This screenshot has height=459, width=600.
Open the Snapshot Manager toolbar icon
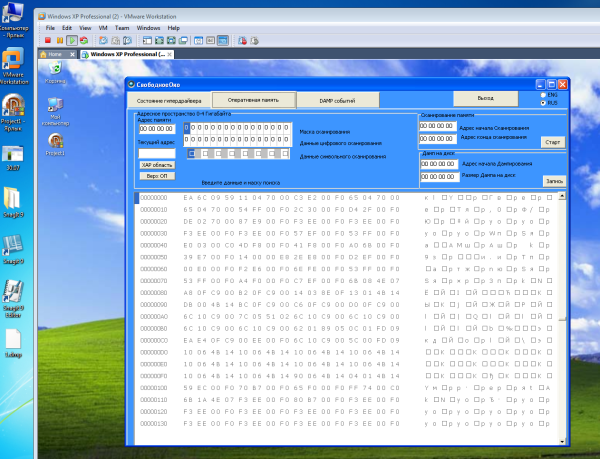[x=127, y=40]
